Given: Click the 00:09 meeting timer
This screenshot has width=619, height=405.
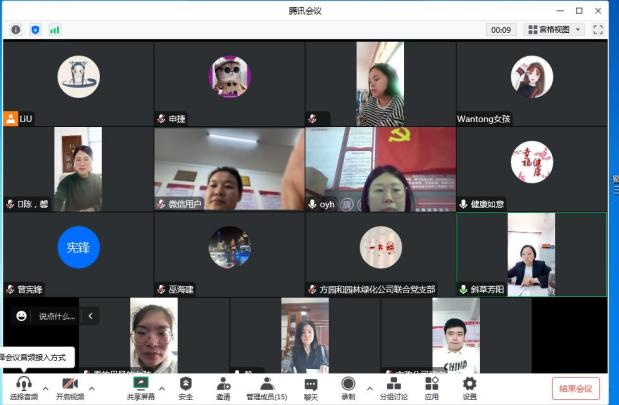Looking at the screenshot, I should (x=501, y=30).
